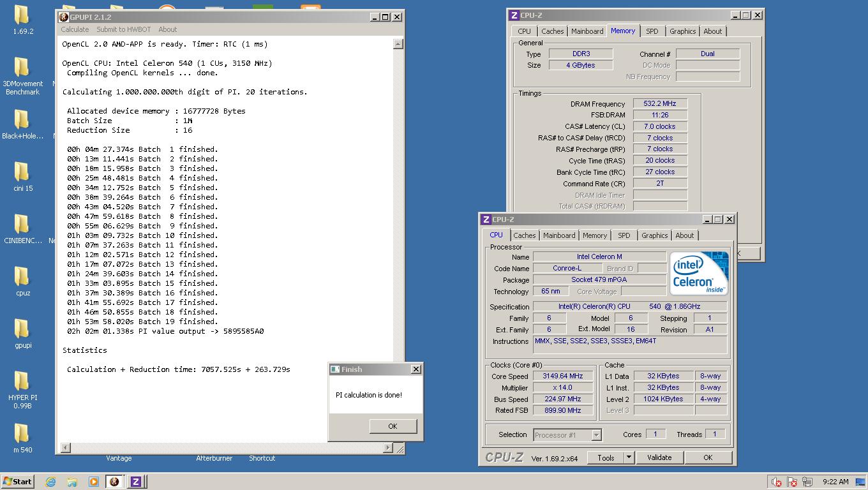Open Submit to HWBOT menu
Viewport: 868px width, 490px height.
click(124, 29)
